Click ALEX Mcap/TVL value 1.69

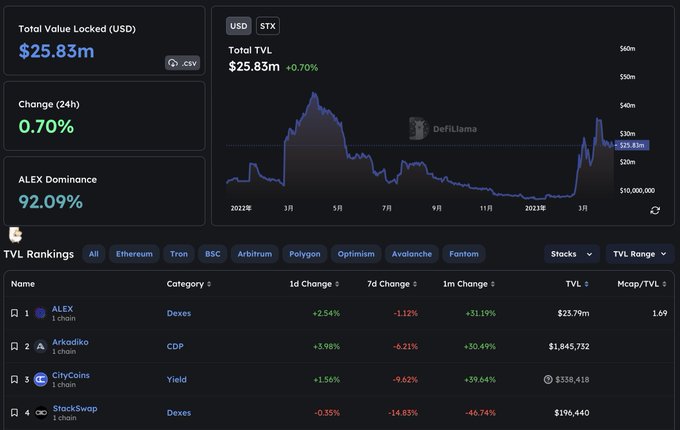pyautogui.click(x=660, y=313)
